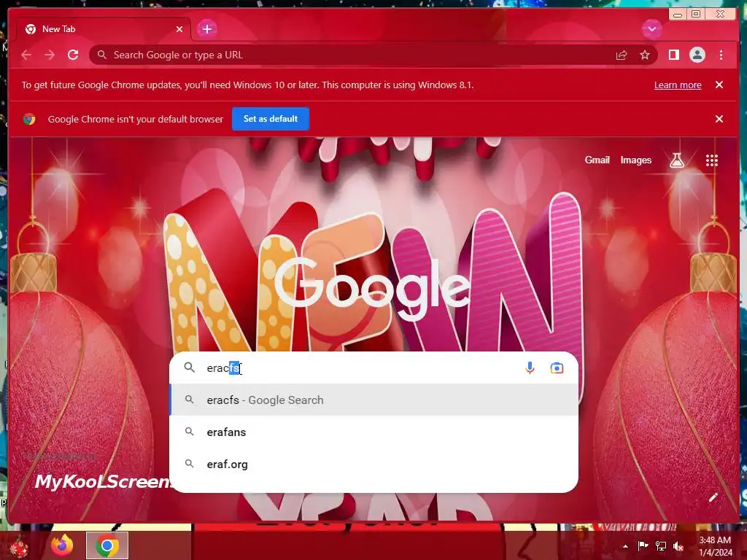Start voice search with microphone

coord(530,368)
